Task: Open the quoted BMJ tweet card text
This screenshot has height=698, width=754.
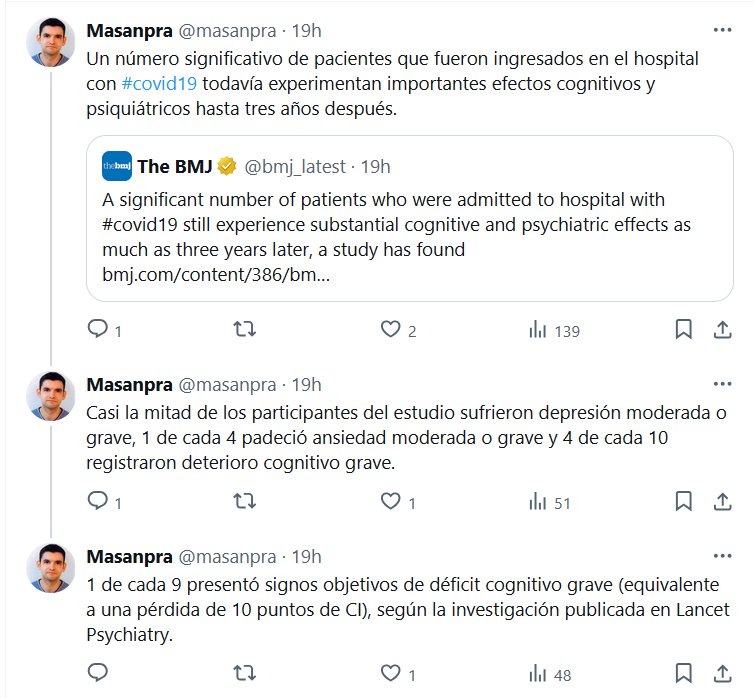Action: (396, 224)
